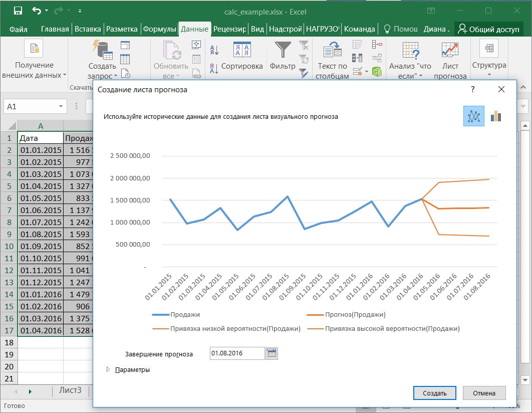Click row header 17

pos(9,330)
